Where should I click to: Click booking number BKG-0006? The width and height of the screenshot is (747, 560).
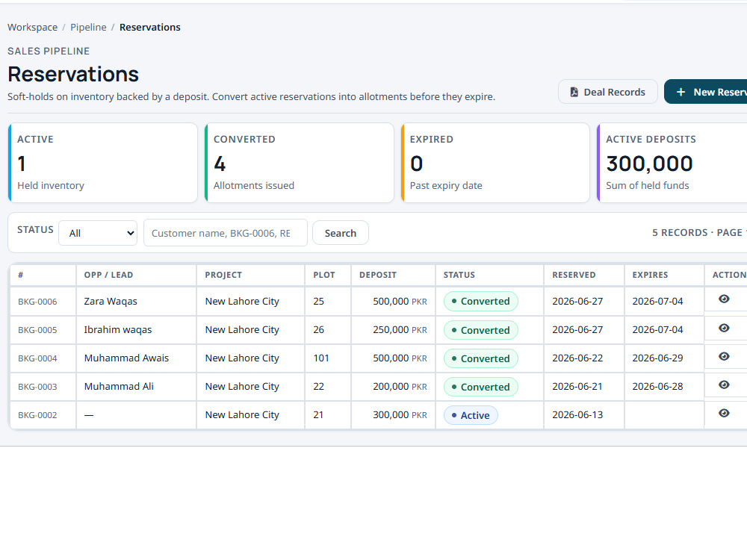[37, 302]
